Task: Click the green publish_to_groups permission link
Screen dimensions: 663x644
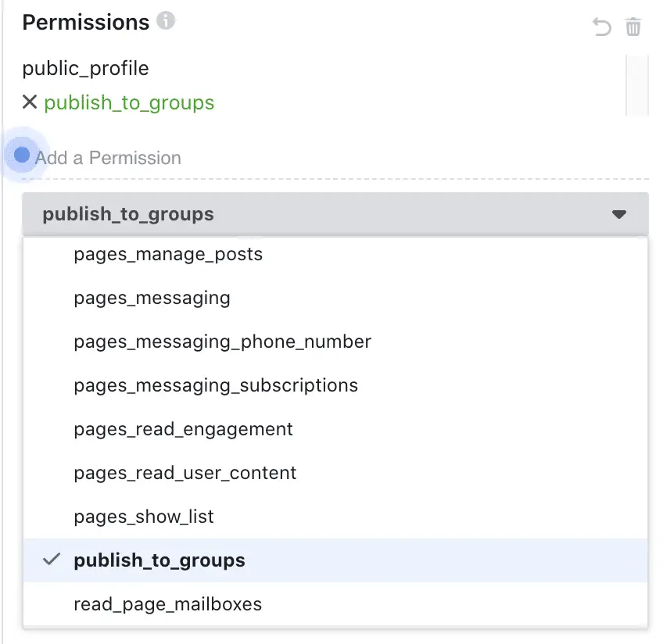Action: tap(129, 102)
